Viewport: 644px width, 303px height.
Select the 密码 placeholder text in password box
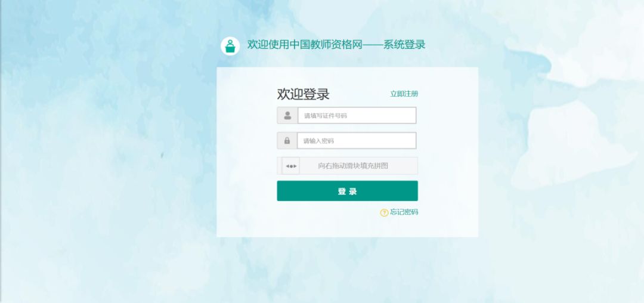pos(328,141)
